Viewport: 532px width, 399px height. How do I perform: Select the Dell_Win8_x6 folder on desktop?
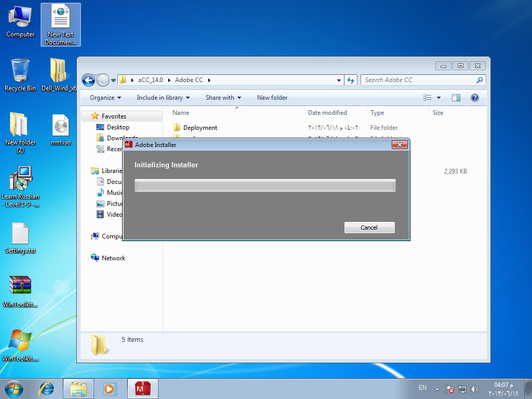point(58,75)
